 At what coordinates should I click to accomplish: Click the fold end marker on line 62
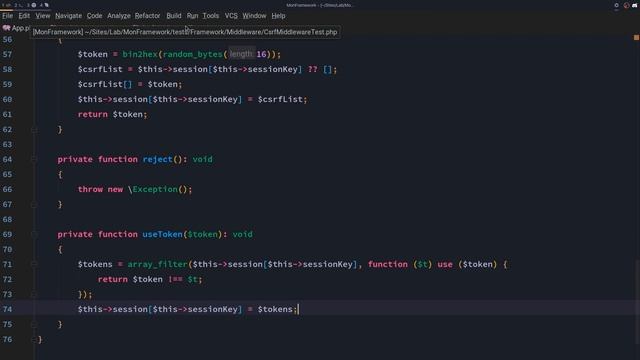(34, 130)
